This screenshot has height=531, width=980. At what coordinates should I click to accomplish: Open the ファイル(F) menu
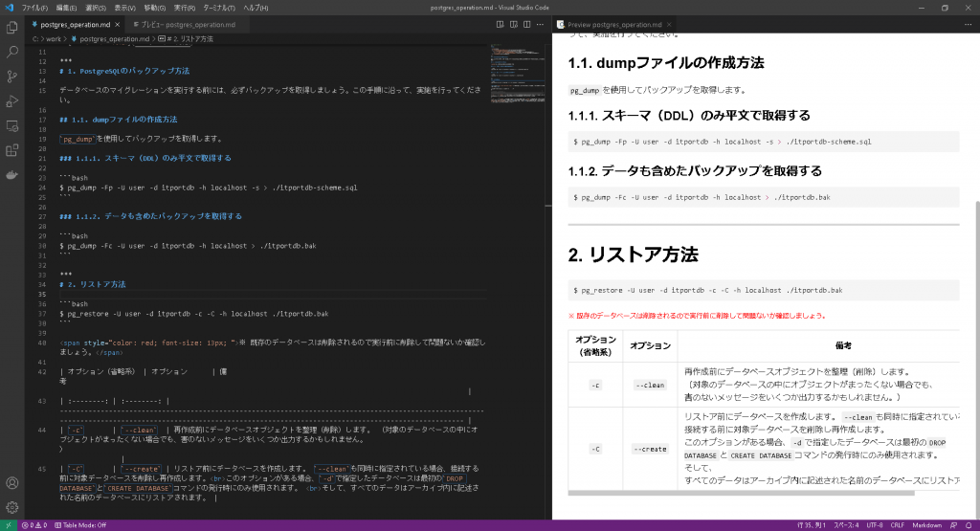pyautogui.click(x=34, y=8)
